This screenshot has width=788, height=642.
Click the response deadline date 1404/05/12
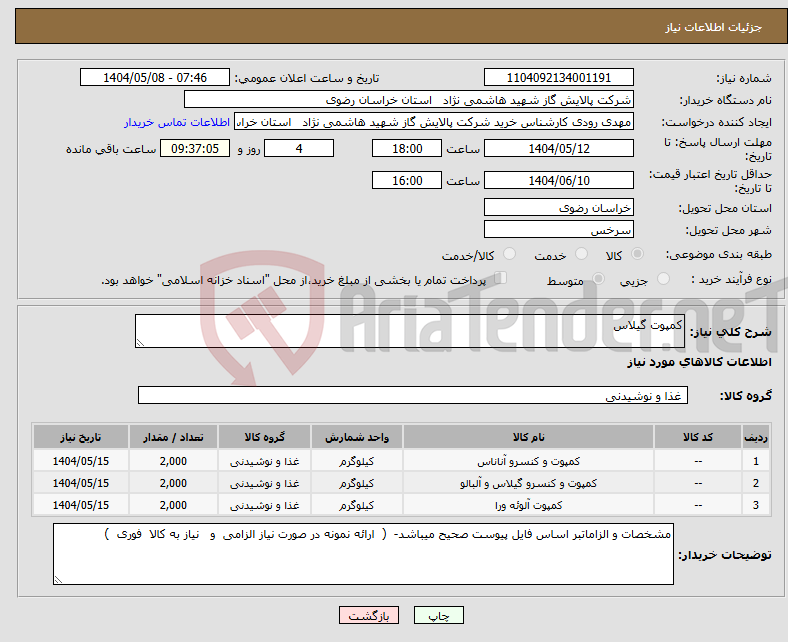pos(558,148)
